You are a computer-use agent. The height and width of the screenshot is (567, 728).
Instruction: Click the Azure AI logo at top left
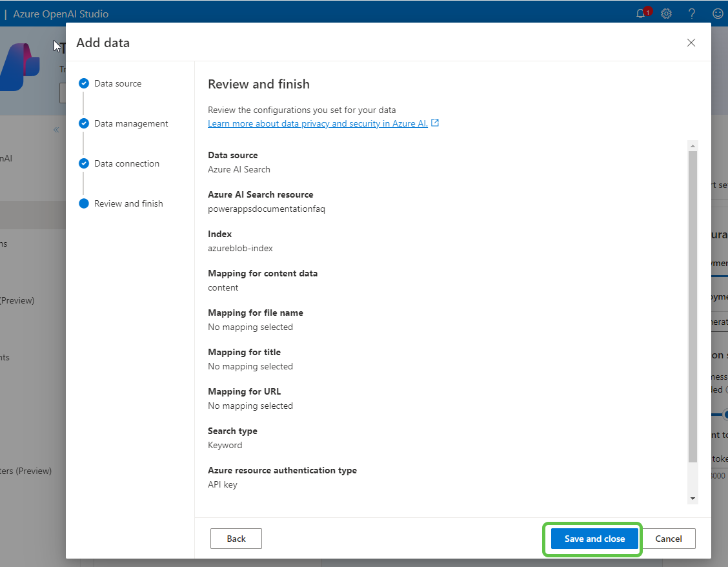(19, 67)
